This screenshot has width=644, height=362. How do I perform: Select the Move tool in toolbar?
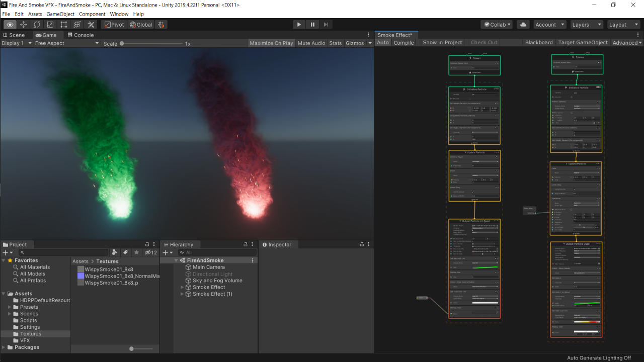[x=24, y=25]
